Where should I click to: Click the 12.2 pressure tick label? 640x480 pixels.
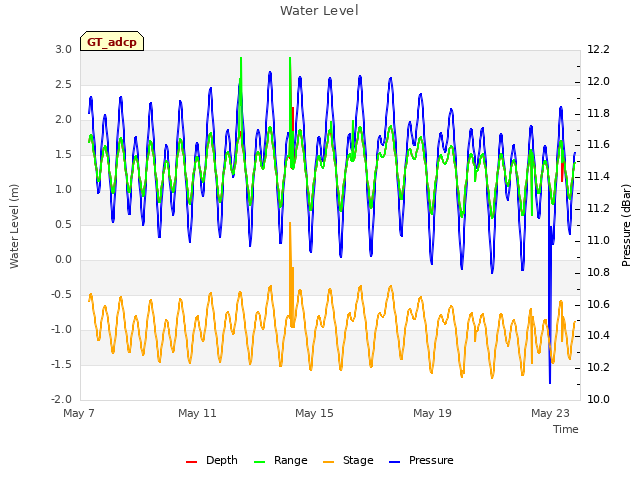click(x=598, y=49)
